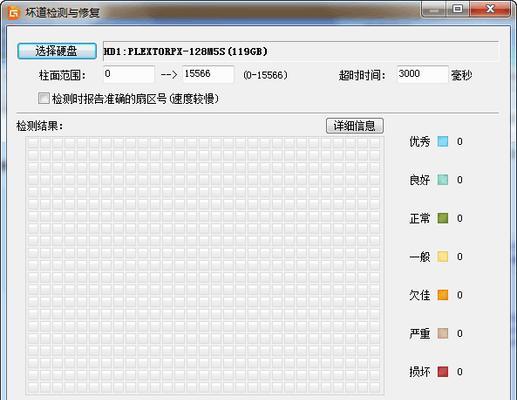Close the 坏道检测与修复 dialog
Image resolution: width=517 pixels, height=400 pixels.
pyautogui.click(x=490, y=9)
